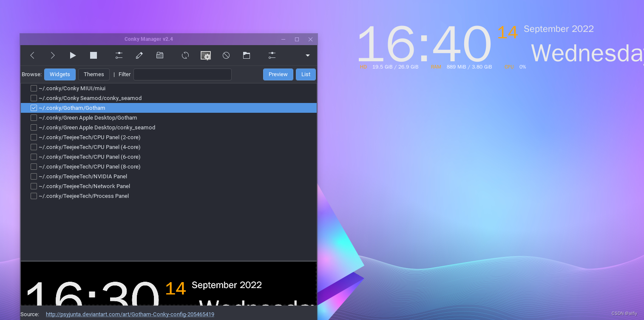Select highlighted row text ~/.conky/Gotham/Gotham
The image size is (644, 320).
pyautogui.click(x=72, y=108)
